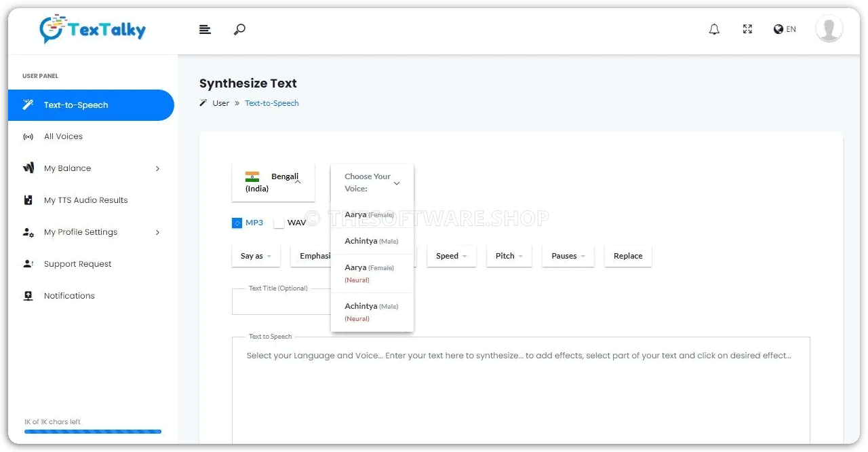Click the globe language icon
Image resolution: width=868 pixels, height=452 pixels.
click(x=778, y=29)
